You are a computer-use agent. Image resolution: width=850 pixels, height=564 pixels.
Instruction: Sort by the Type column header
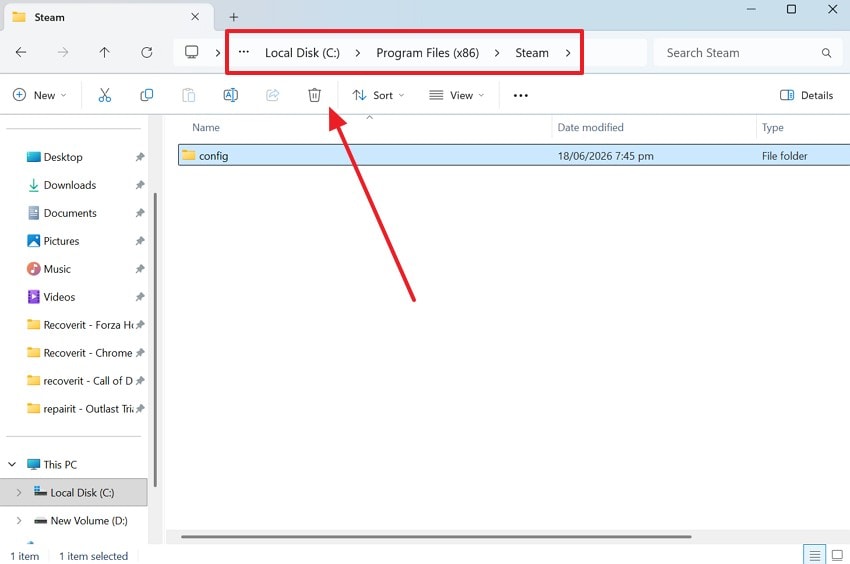[772, 127]
